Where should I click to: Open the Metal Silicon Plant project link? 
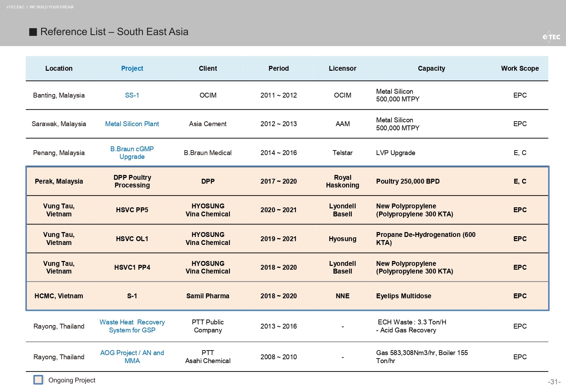tap(132, 124)
